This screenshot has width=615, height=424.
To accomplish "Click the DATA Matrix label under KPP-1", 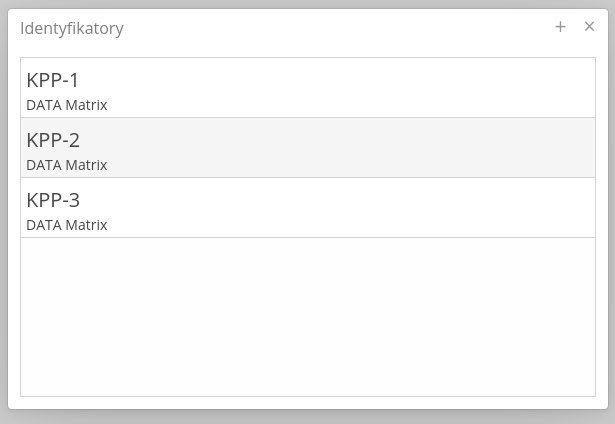I will click(x=66, y=105).
